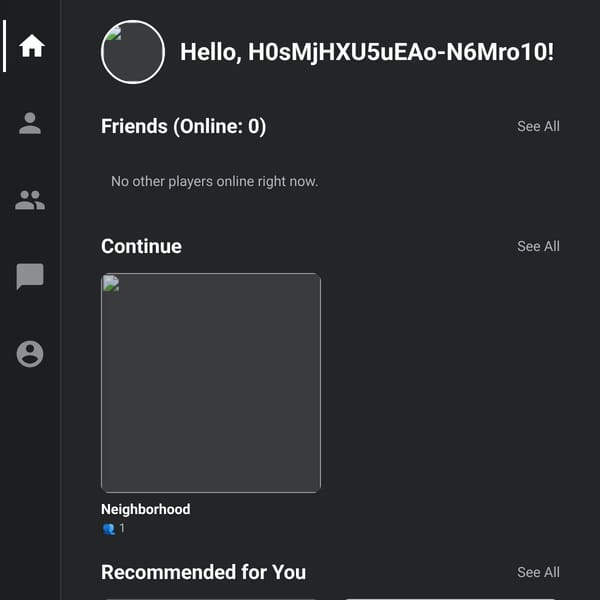The image size is (600, 600).
Task: Click 'No other players online' message
Action: (x=214, y=181)
